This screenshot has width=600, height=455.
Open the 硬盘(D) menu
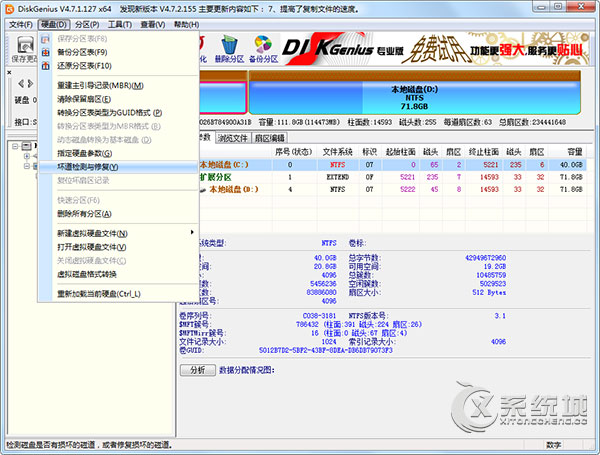pyautogui.click(x=54, y=25)
